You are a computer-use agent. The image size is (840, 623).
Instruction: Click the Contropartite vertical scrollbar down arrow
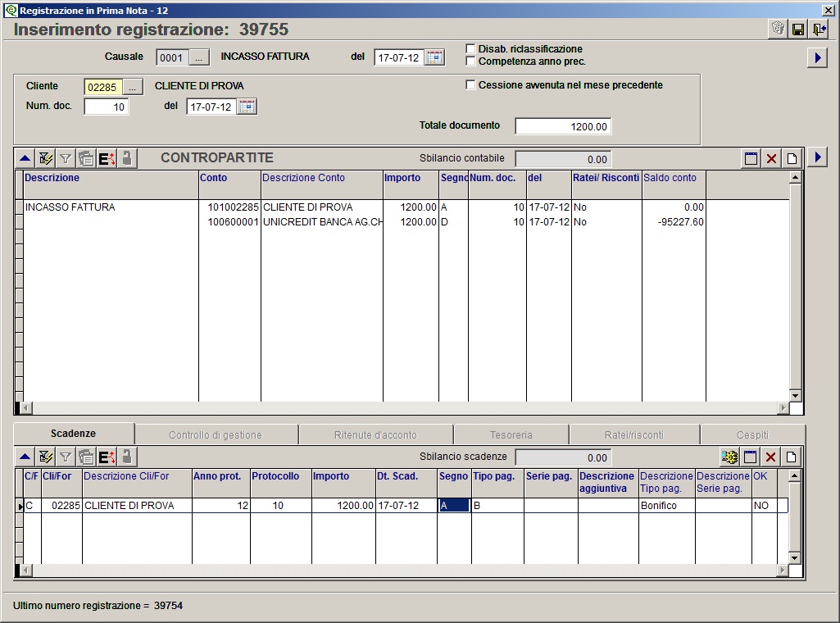pos(795,395)
